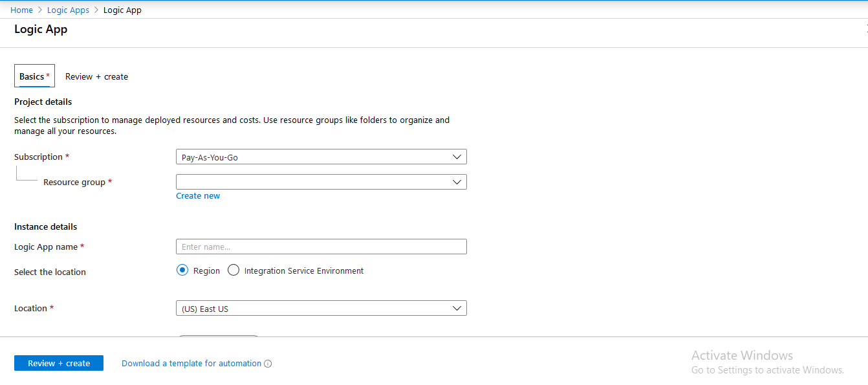Click the Subscription dropdown chevron icon
Image resolution: width=868 pixels, height=385 pixels.
(458, 156)
